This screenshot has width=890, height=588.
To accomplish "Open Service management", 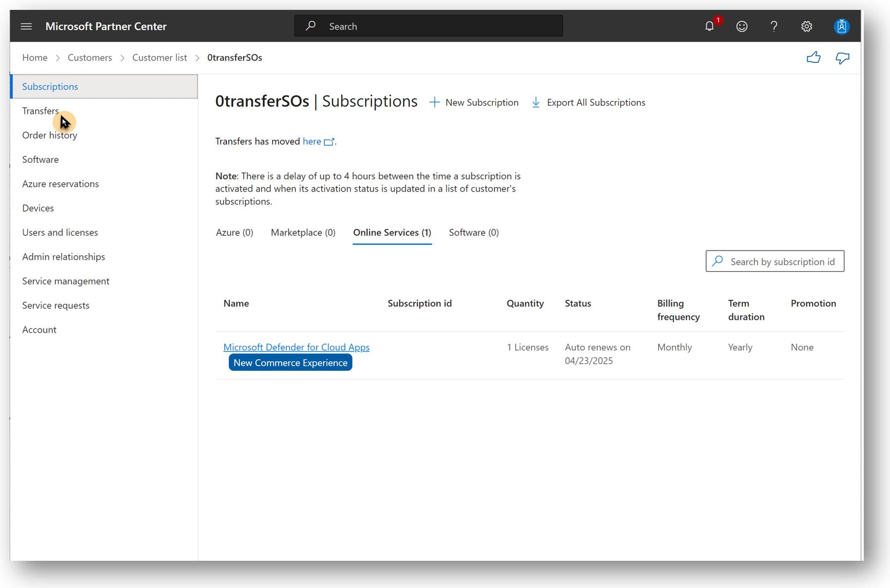I will (x=66, y=280).
